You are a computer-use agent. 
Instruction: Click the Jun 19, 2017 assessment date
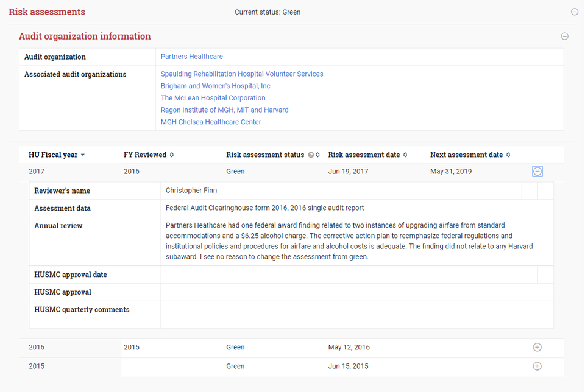[x=348, y=172]
